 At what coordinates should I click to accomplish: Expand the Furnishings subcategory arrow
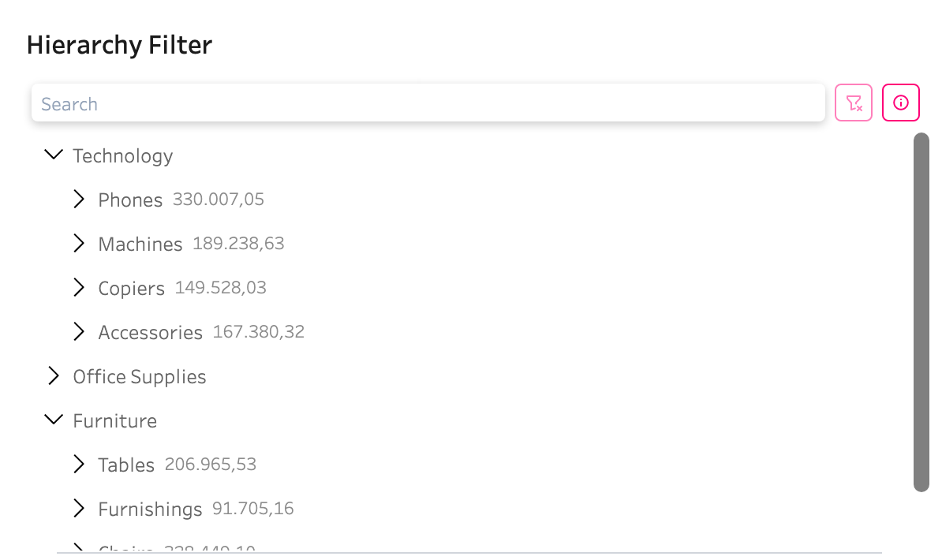(x=79, y=509)
